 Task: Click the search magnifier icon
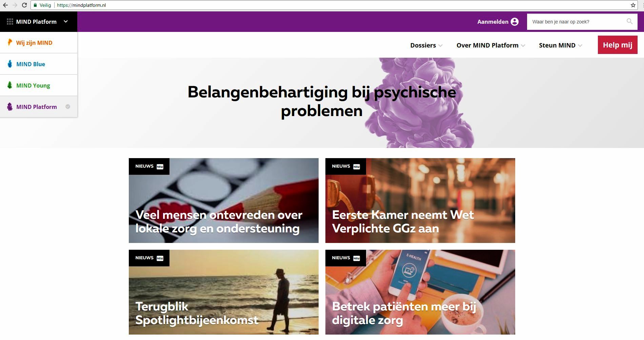click(629, 21)
